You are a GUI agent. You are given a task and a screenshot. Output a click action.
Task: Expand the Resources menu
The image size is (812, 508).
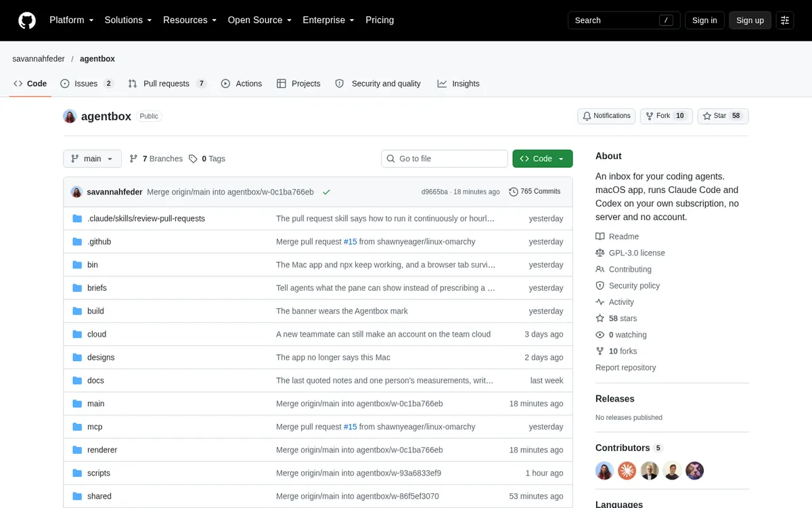[x=189, y=20]
